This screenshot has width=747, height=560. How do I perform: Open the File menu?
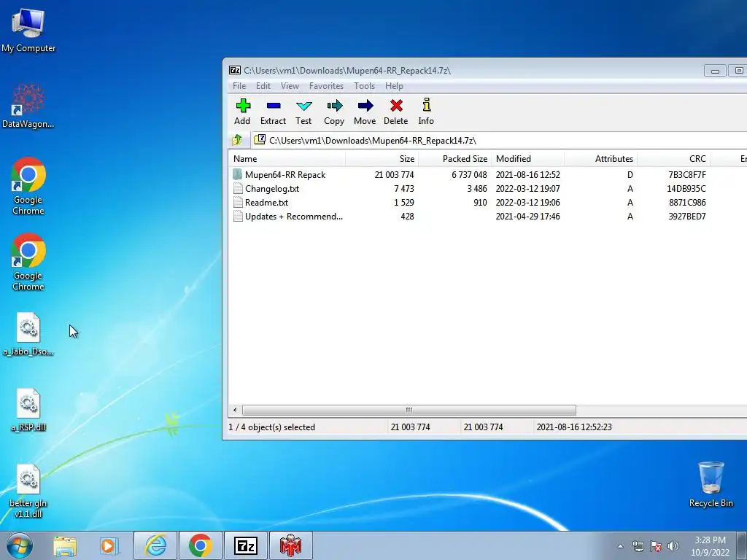(239, 86)
